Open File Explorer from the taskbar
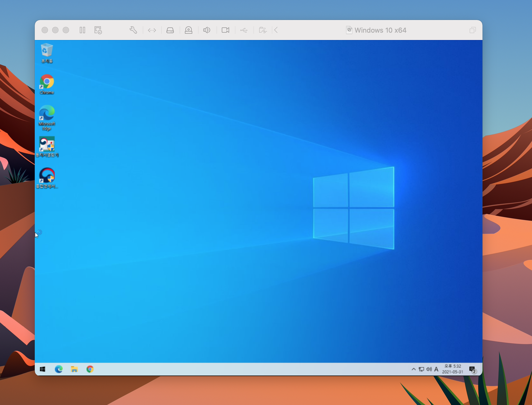Image resolution: width=532 pixels, height=405 pixels. coord(74,369)
